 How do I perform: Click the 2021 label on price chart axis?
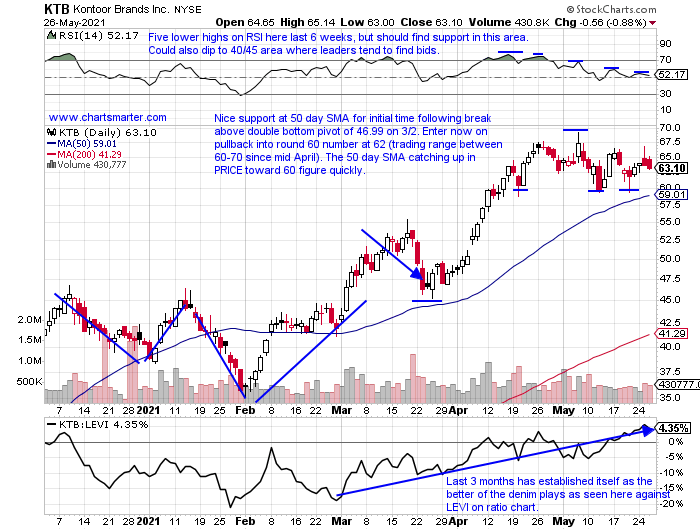148,410
